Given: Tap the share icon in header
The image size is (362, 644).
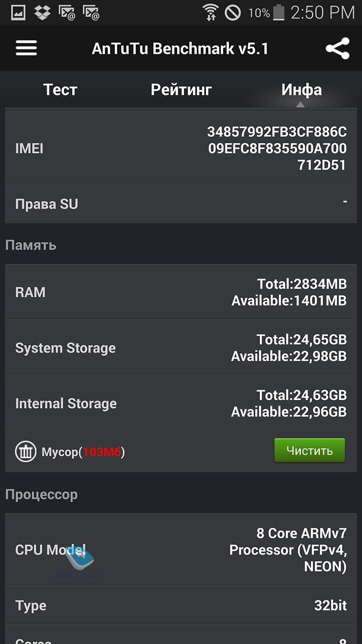Looking at the screenshot, I should [x=337, y=49].
